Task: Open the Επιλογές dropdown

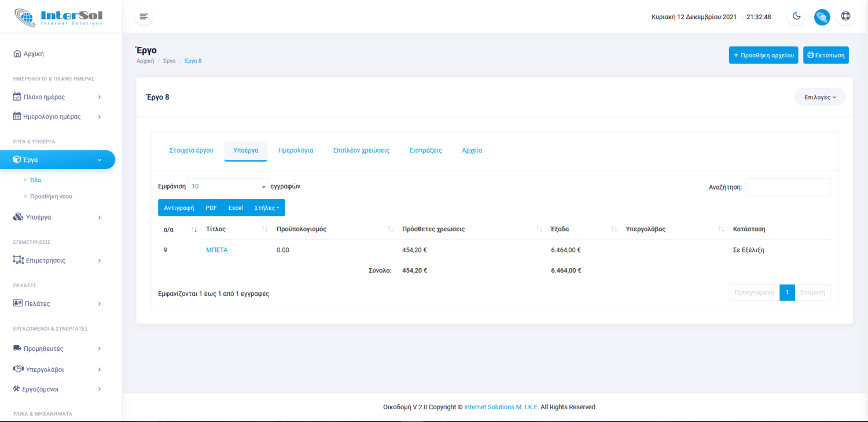Action: coord(820,97)
